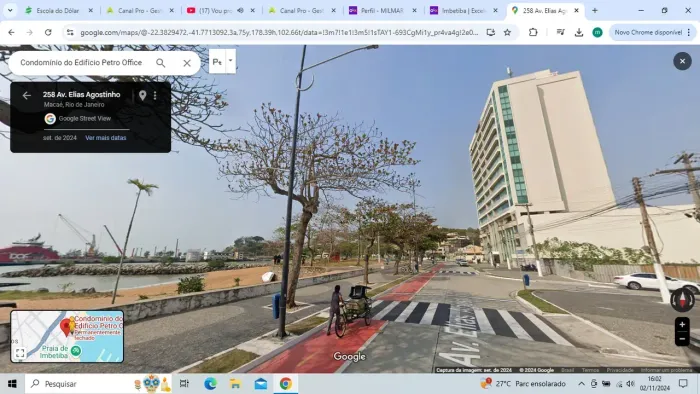Open the media controls icon

(560, 32)
